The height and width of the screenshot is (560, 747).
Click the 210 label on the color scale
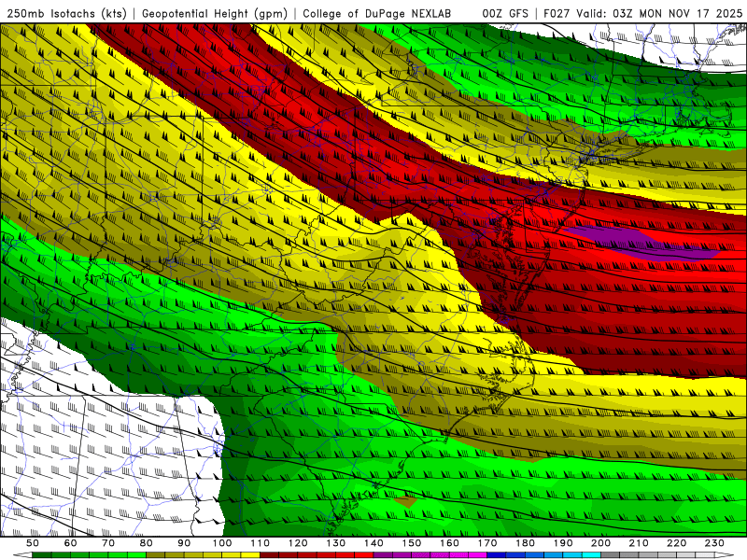639,543
